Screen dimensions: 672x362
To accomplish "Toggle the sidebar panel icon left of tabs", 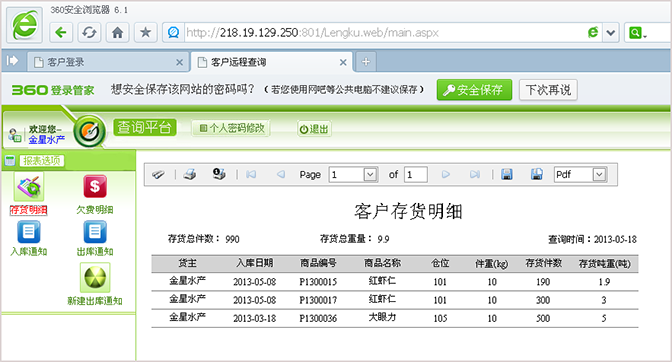I will 12,61.
